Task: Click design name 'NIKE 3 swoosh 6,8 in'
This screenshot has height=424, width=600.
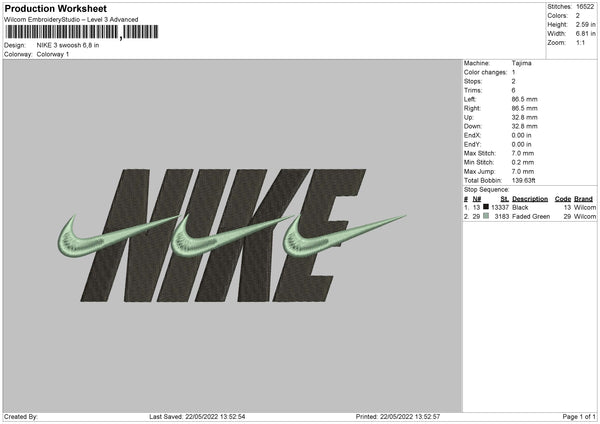Action: (x=68, y=45)
